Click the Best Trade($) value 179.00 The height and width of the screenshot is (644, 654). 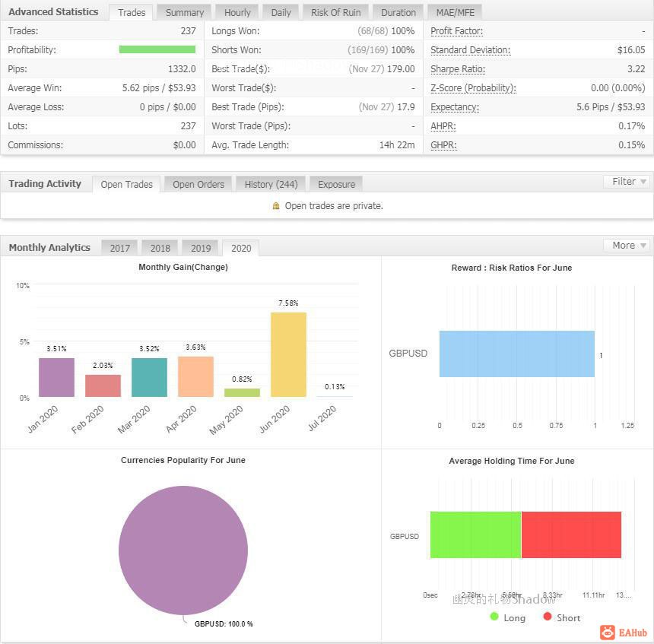(401, 69)
